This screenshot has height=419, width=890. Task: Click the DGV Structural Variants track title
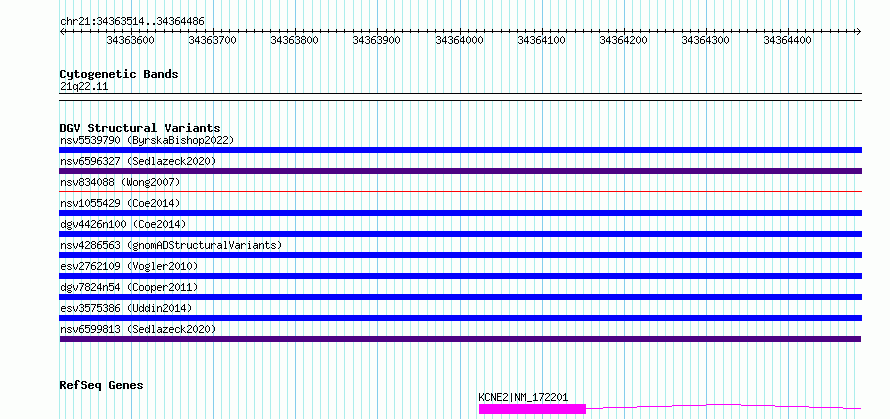point(140,128)
